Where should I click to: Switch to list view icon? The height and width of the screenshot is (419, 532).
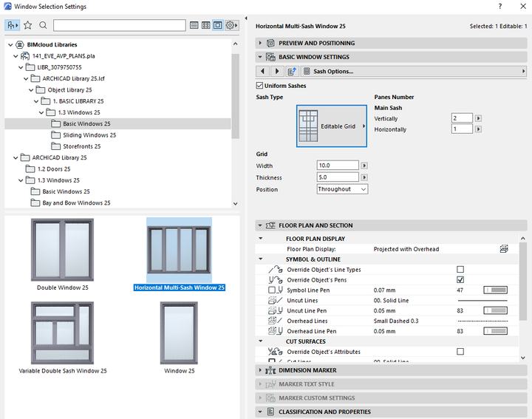(194, 25)
